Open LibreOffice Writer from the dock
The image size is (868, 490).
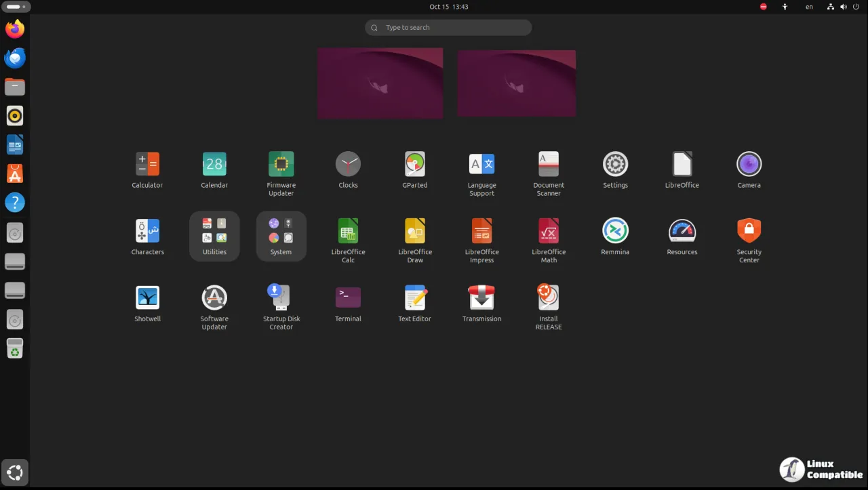tap(15, 144)
